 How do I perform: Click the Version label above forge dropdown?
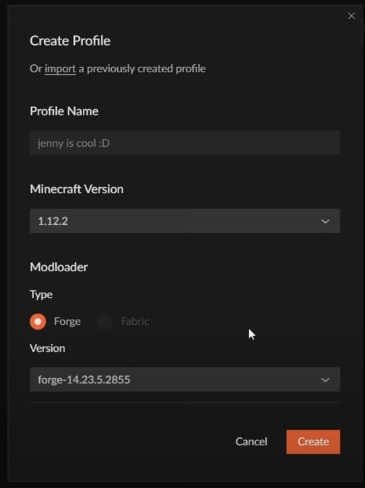(47, 348)
